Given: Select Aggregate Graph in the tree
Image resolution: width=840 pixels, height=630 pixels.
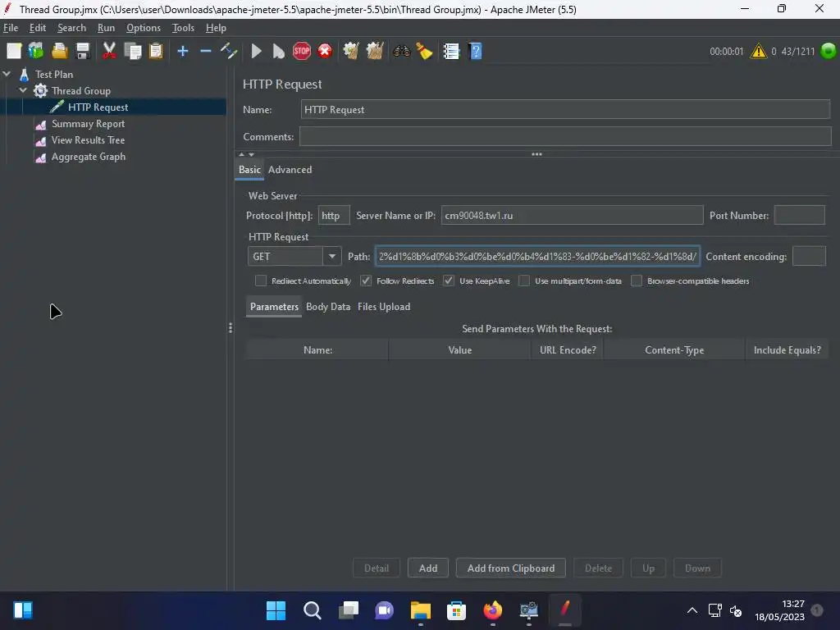Looking at the screenshot, I should tap(89, 157).
